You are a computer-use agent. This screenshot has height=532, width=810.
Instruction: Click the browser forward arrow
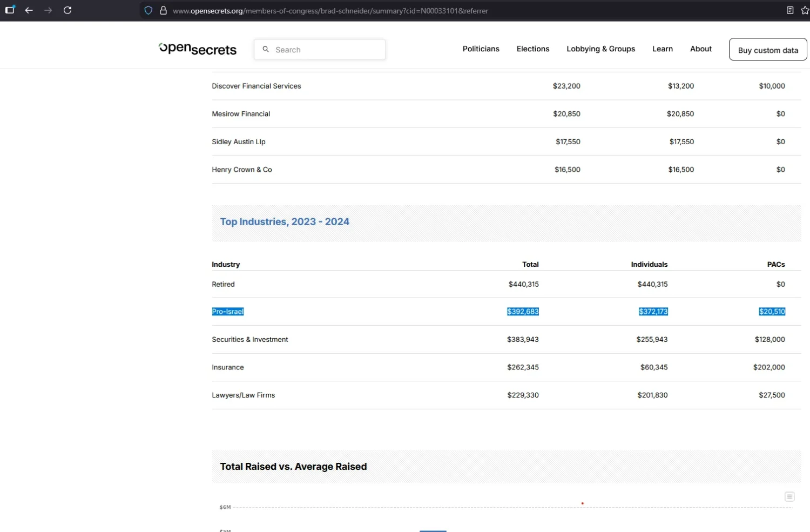[48, 10]
